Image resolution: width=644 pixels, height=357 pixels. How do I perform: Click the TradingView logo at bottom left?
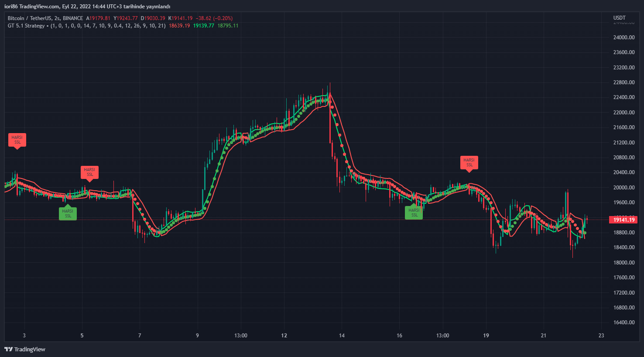coord(25,349)
